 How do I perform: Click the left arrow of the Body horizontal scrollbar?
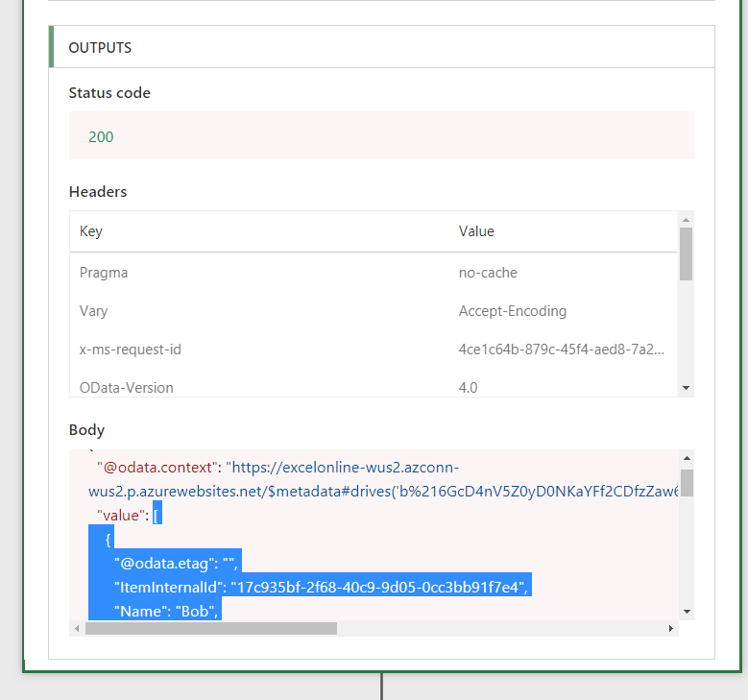[x=76, y=628]
